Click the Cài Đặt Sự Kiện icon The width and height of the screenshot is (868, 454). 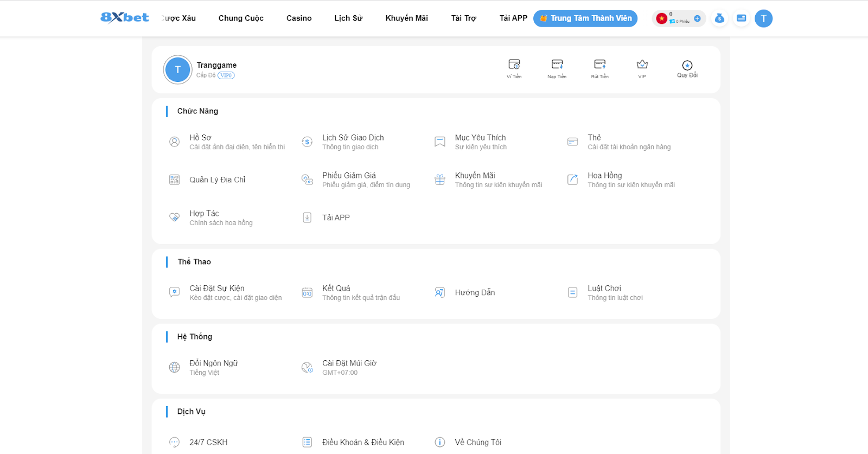point(174,292)
